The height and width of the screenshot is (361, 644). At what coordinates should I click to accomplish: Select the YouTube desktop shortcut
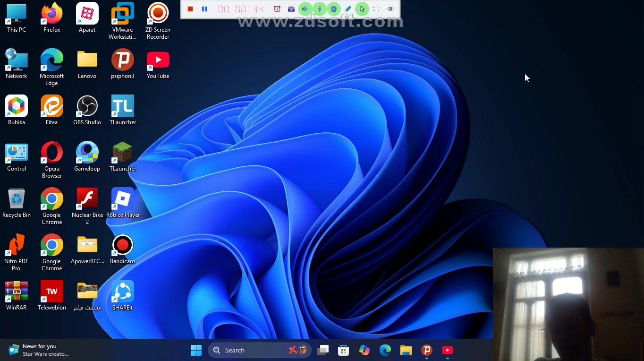[158, 64]
